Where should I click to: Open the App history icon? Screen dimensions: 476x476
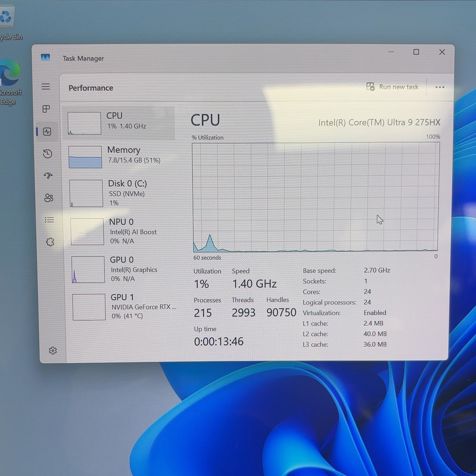click(48, 154)
